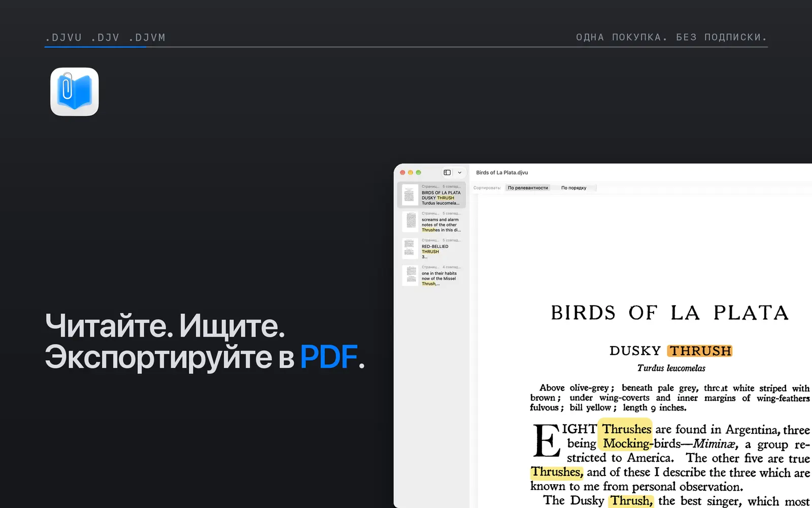The image size is (812, 508).
Task: Close the document window with red button
Action: click(402, 173)
